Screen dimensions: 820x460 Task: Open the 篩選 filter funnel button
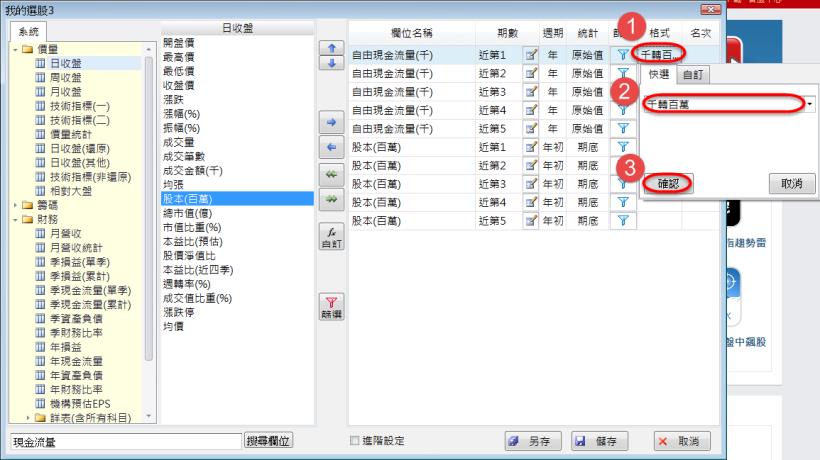coord(332,307)
